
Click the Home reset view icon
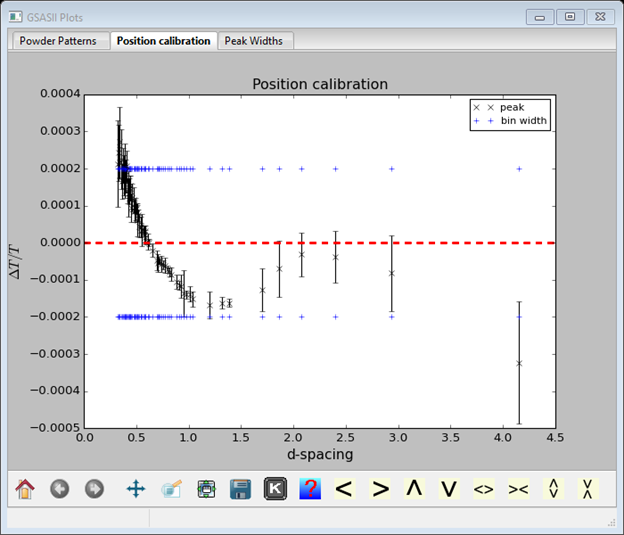tap(24, 489)
